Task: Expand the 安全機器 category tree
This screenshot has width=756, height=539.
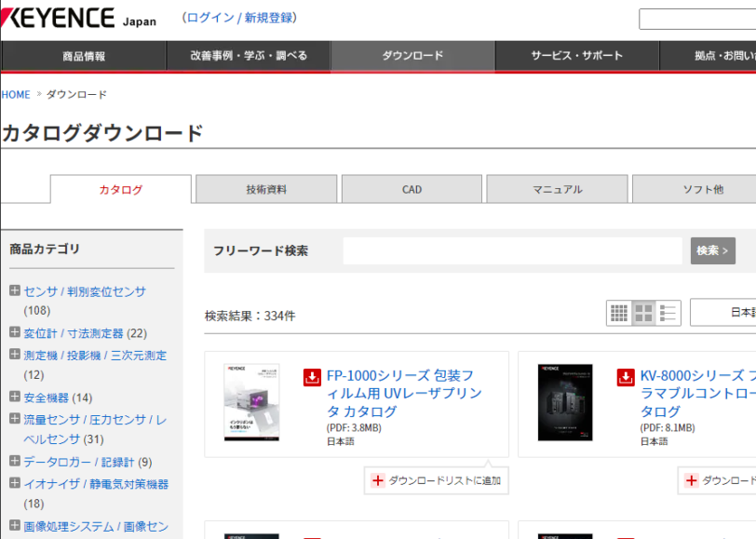Action: [15, 397]
